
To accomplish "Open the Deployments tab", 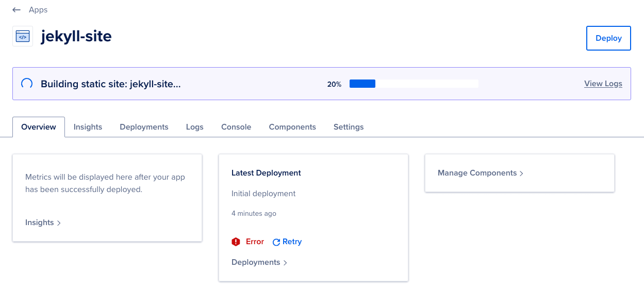I will click(x=144, y=127).
